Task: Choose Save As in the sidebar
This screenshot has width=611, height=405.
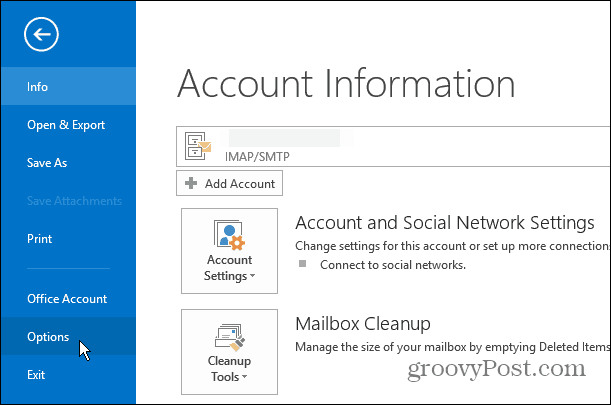Action: coord(68,163)
